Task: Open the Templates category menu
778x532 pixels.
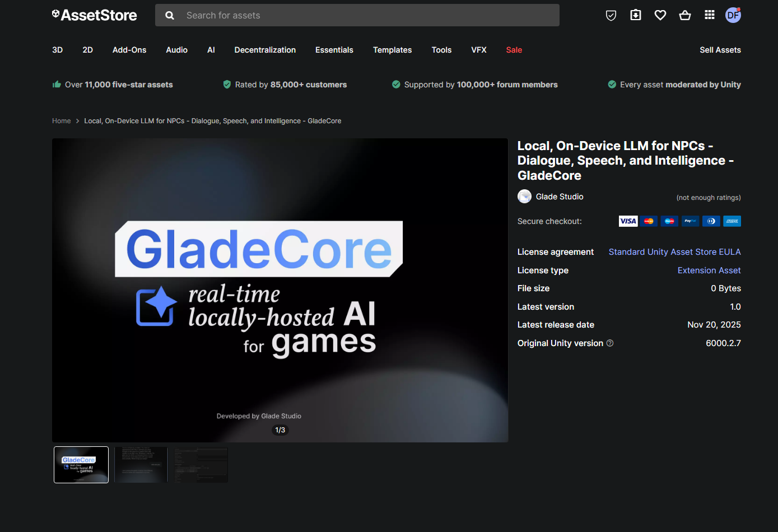Action: [392, 50]
